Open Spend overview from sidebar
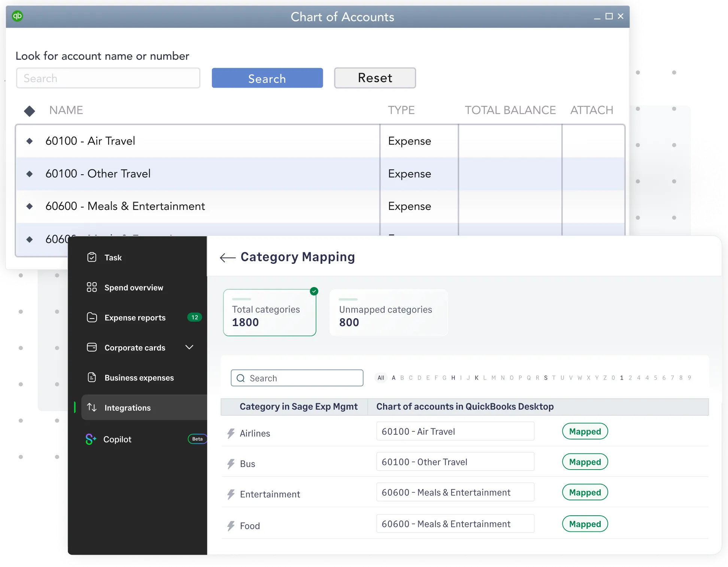Viewport: 728px width, 567px height. [133, 287]
